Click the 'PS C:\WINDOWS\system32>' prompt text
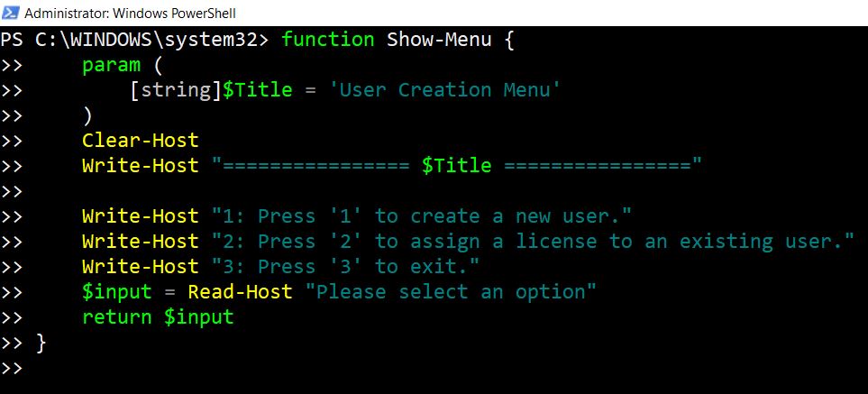The image size is (868, 394). [x=135, y=40]
